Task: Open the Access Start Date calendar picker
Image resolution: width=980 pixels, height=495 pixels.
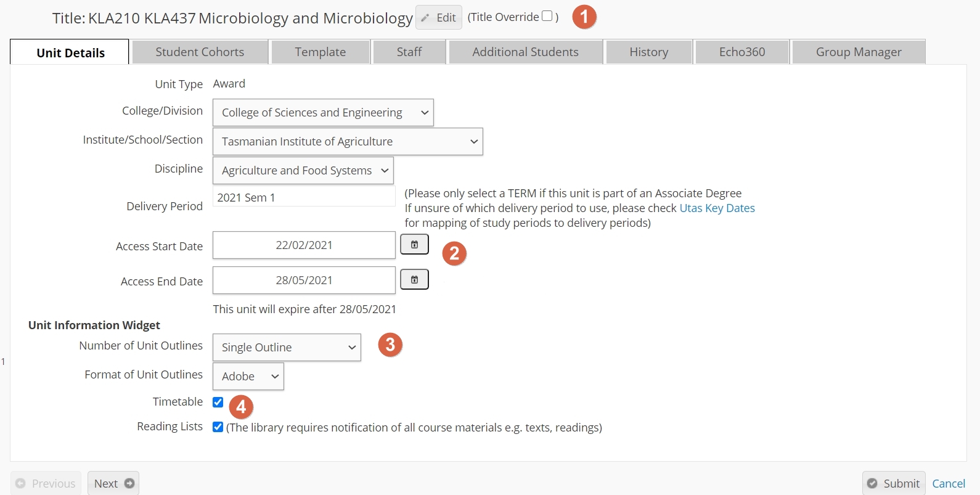Action: click(414, 245)
